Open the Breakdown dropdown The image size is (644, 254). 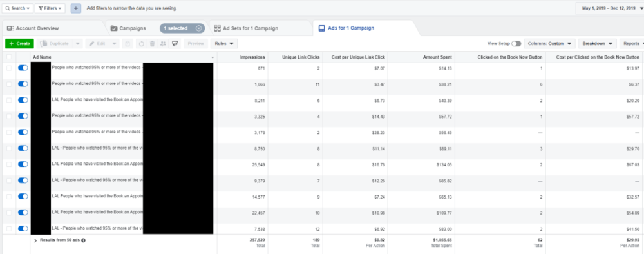597,44
